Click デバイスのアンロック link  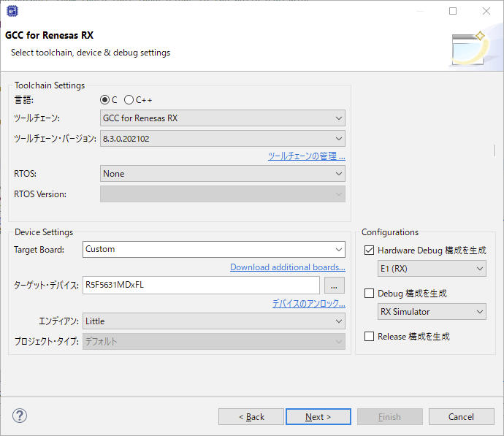coord(309,303)
